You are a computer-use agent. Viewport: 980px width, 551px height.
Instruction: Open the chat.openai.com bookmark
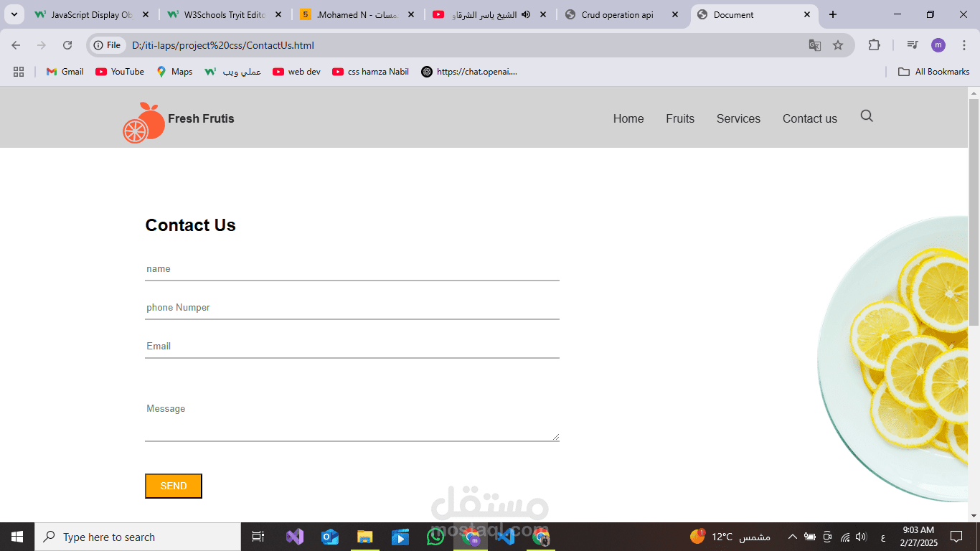click(x=469, y=72)
